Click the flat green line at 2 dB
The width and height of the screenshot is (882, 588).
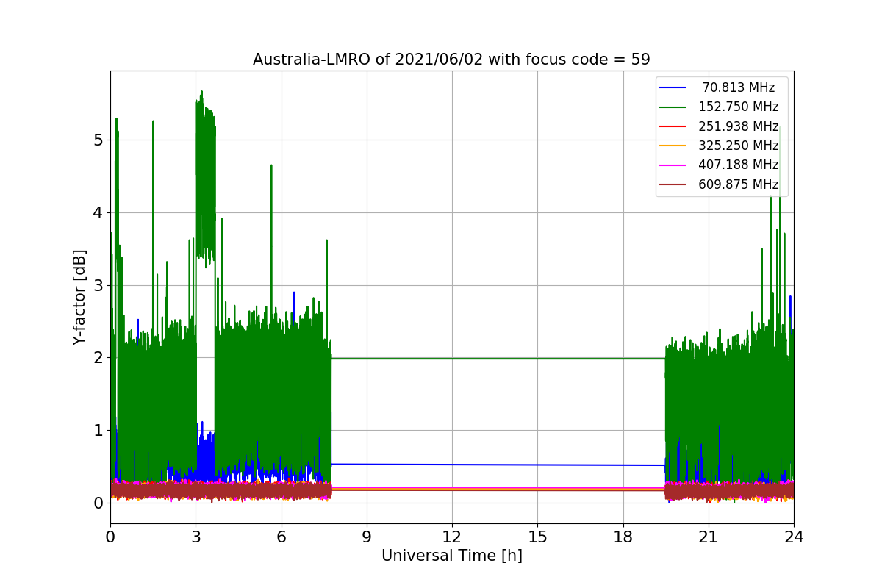point(498,359)
